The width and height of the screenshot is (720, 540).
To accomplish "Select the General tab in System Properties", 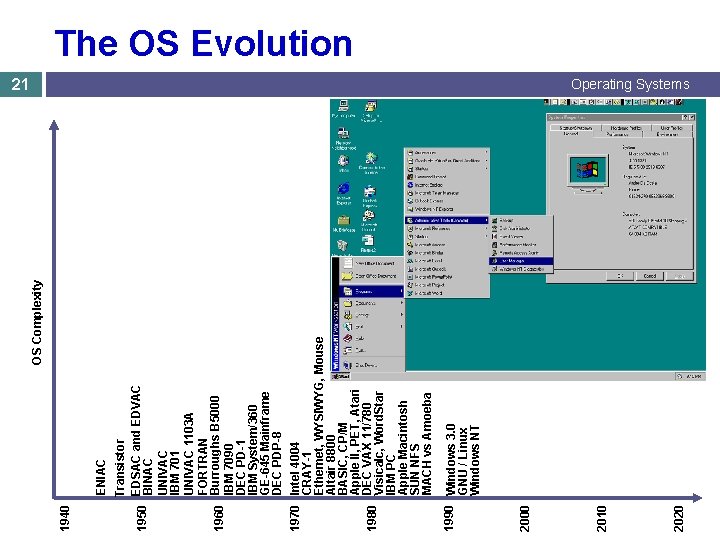I will 571,134.
